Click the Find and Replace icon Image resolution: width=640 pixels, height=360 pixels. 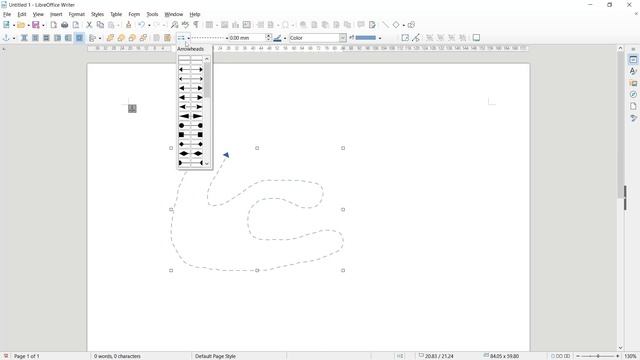coord(174,25)
